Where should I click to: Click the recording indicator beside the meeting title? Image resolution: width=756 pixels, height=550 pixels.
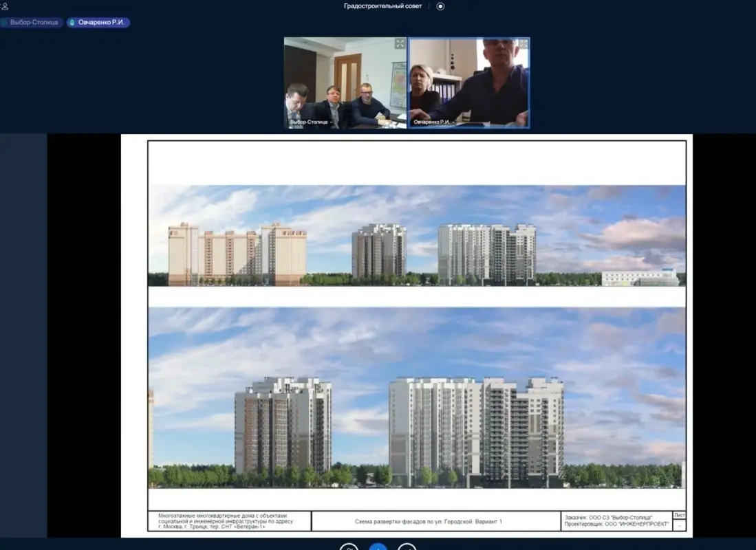(440, 6)
